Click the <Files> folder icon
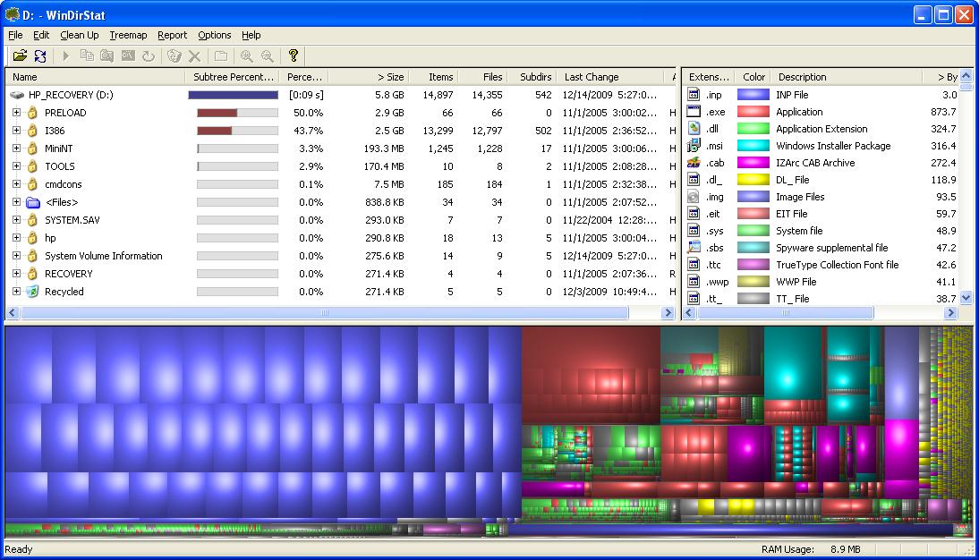This screenshot has height=560, width=979. point(32,202)
